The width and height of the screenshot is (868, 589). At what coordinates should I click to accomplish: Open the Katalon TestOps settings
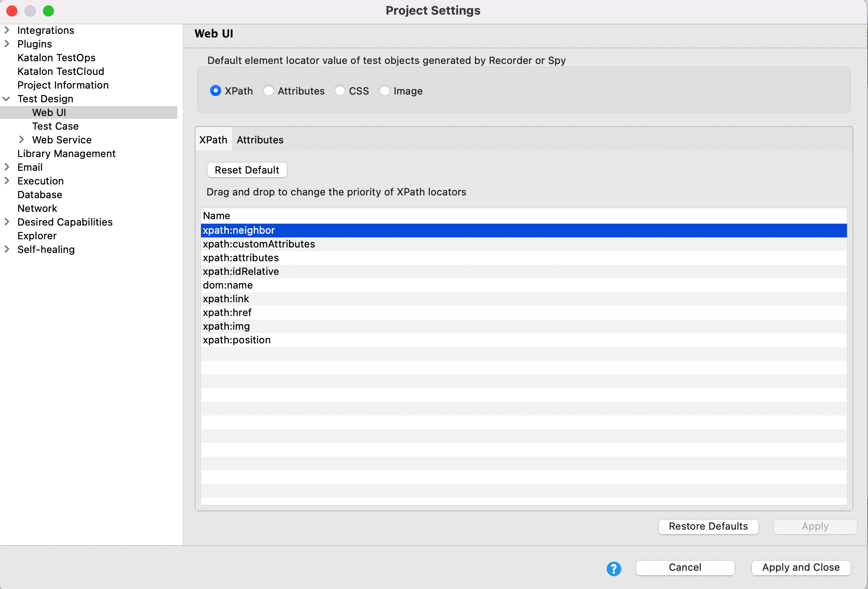coord(56,58)
